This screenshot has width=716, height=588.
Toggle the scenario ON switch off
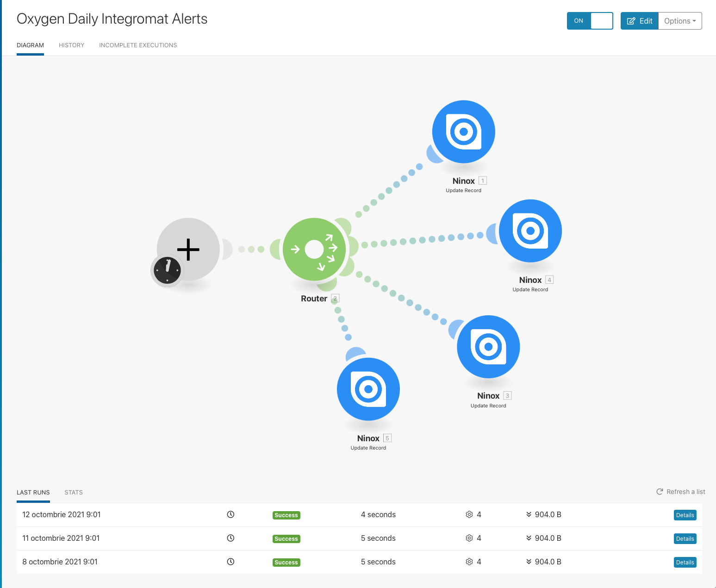click(590, 21)
